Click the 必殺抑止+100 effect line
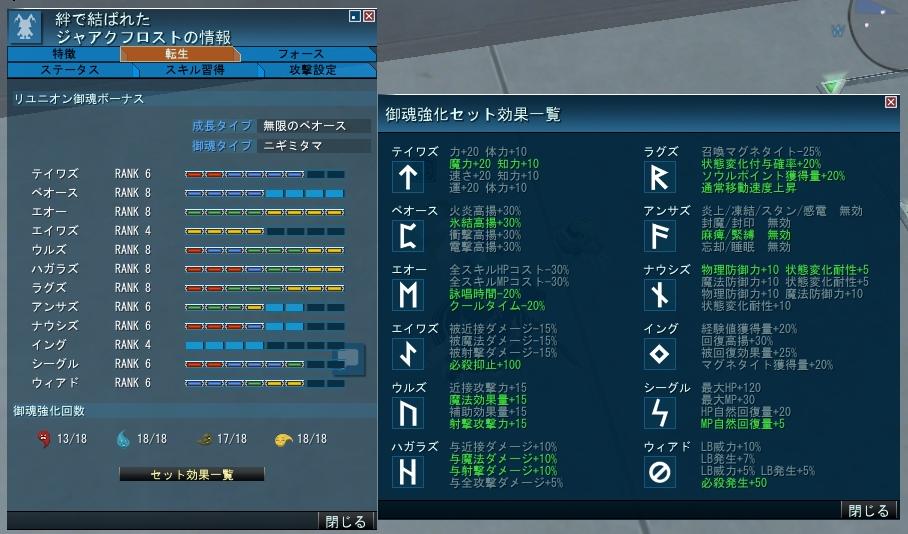The image size is (908, 534). pyautogui.click(x=485, y=365)
